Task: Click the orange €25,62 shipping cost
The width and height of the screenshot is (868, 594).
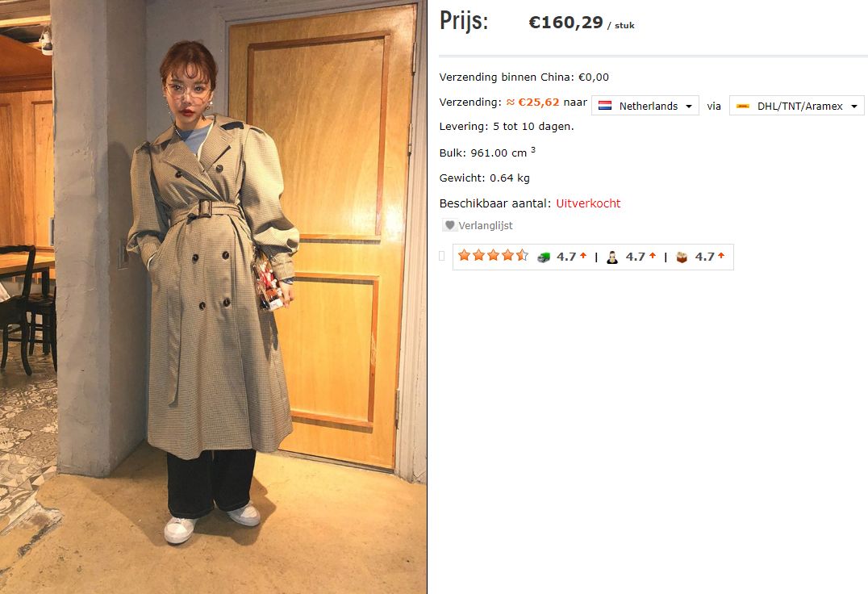Action: [x=539, y=102]
